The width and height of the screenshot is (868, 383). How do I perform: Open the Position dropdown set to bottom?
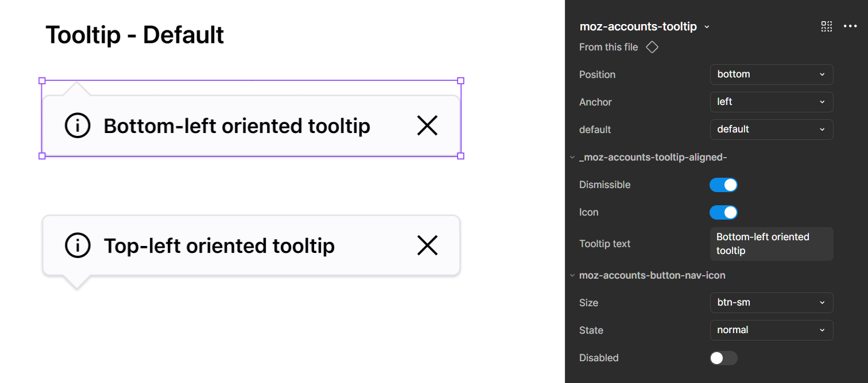tap(771, 75)
